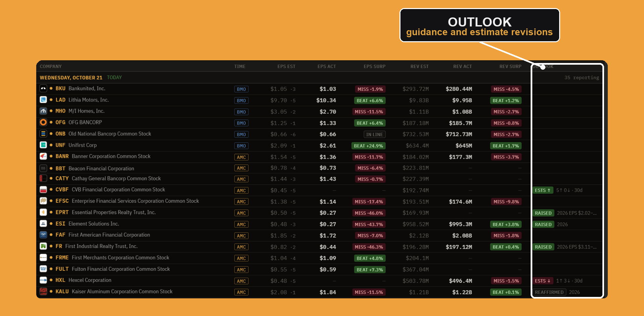Click the TODAY label beside the date
Viewport: 644px width, 316px height.
pos(114,77)
